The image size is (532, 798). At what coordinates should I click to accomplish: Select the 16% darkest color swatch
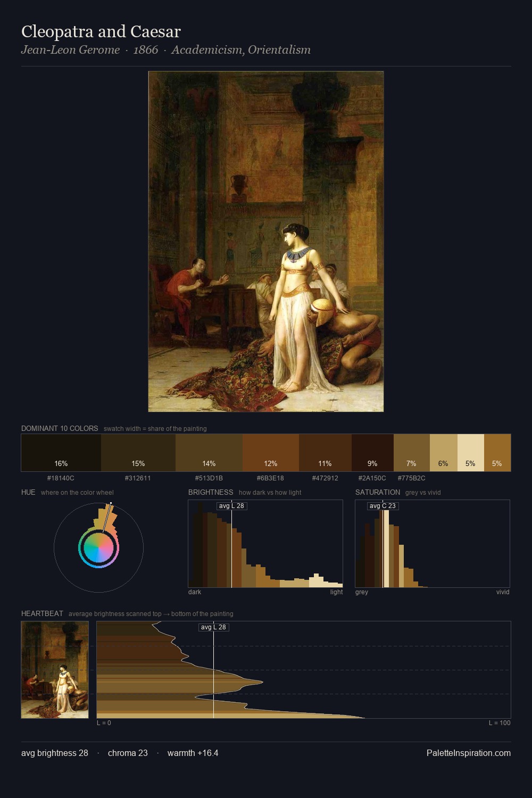61,453
